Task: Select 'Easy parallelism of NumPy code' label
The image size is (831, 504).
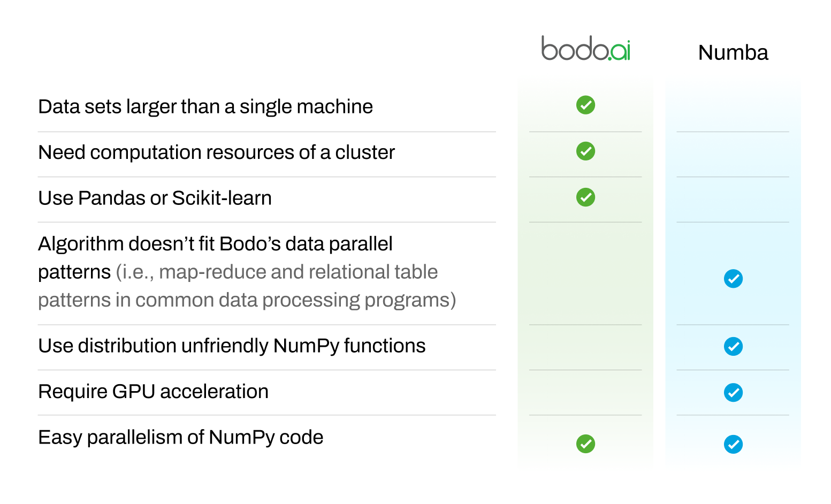Action: click(180, 437)
